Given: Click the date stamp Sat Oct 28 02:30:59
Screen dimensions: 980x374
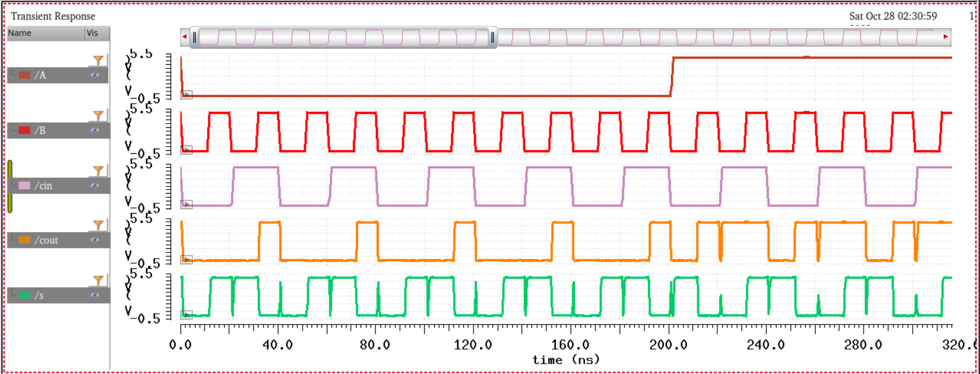Looking at the screenshot, I should [x=893, y=16].
